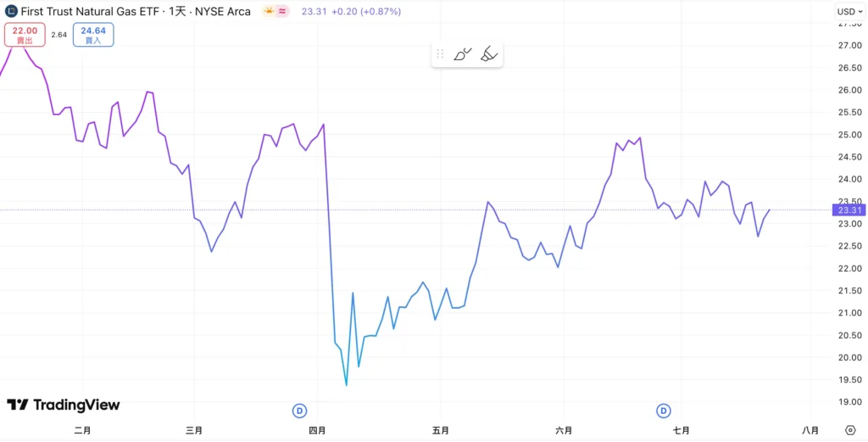Viewport: 868px width, 442px height.
Task: Click the 25.00 price scale label
Action: tap(849, 135)
